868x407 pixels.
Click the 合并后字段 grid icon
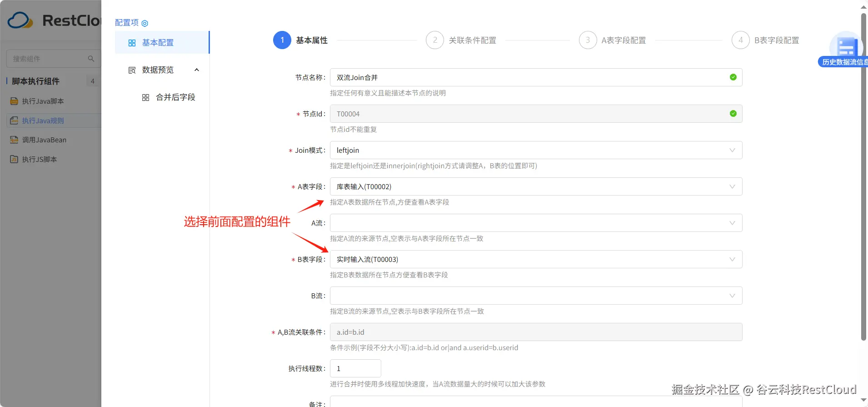[x=145, y=97]
